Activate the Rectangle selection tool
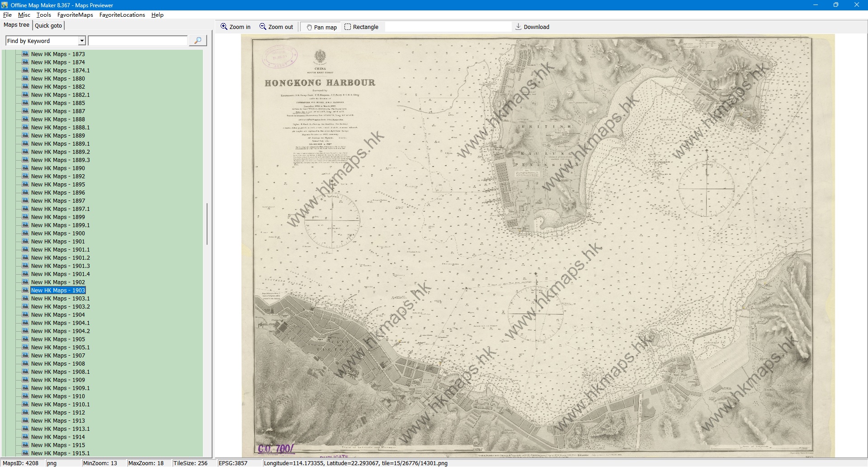868x467 pixels. (x=361, y=27)
